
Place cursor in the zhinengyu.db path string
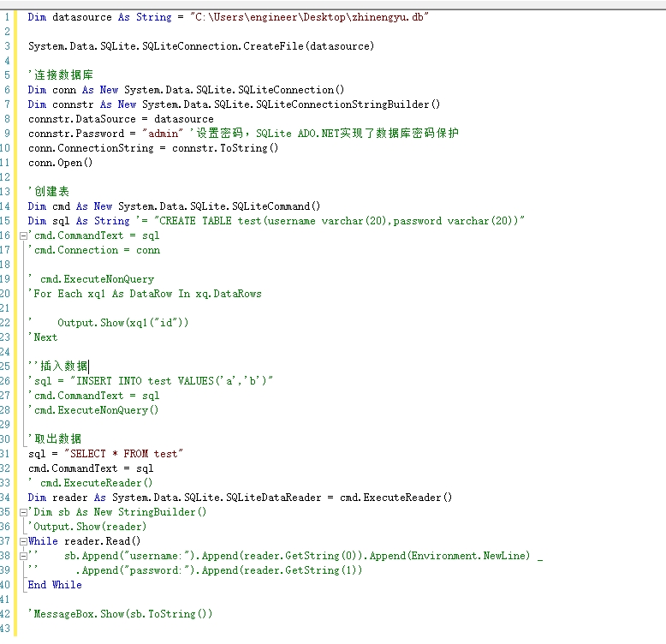[x=310, y=17]
